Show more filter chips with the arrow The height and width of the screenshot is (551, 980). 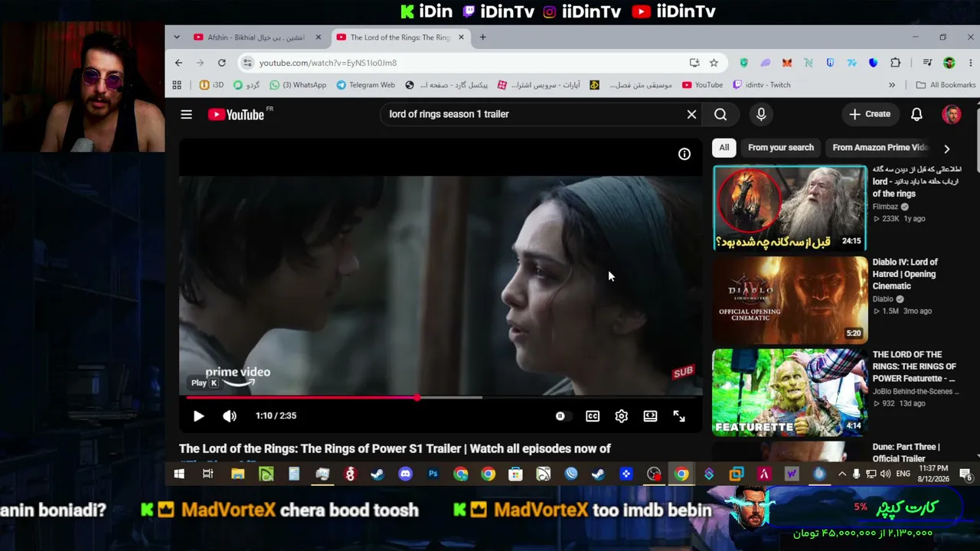click(946, 148)
